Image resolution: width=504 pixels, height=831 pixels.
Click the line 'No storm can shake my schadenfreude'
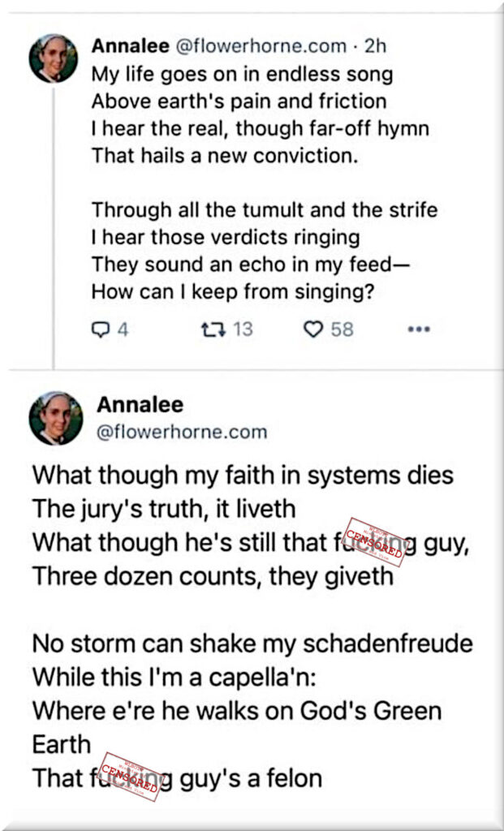click(252, 644)
